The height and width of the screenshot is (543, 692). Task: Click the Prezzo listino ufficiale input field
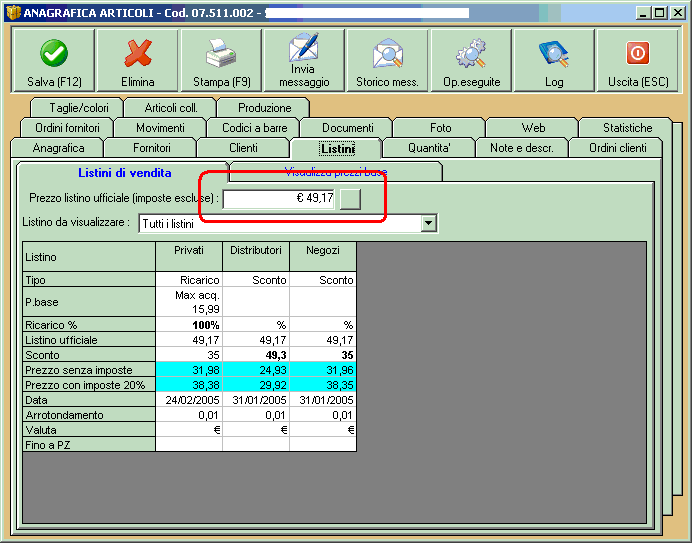point(278,199)
